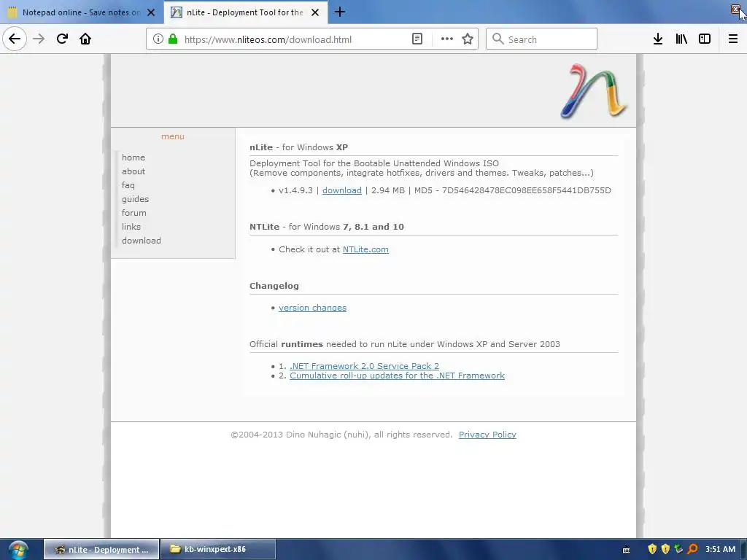Open the Windows Start orb
This screenshot has height=560, width=747.
click(x=18, y=550)
